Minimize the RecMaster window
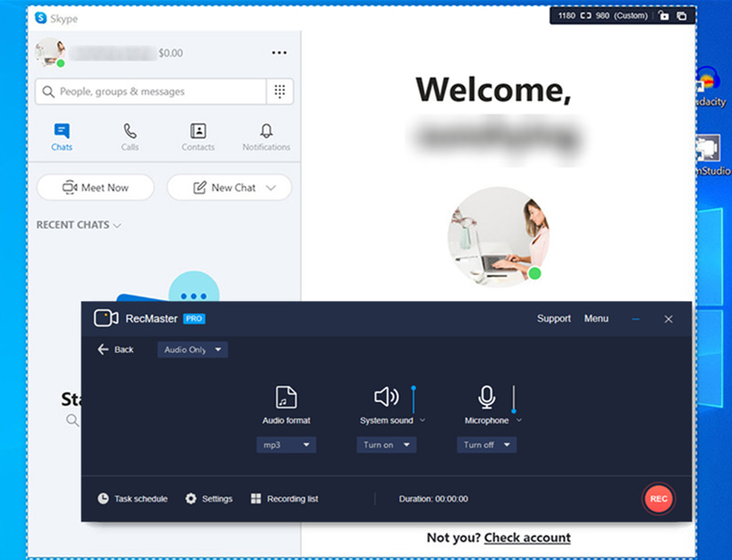Viewport: 732px width, 560px height. coord(635,318)
